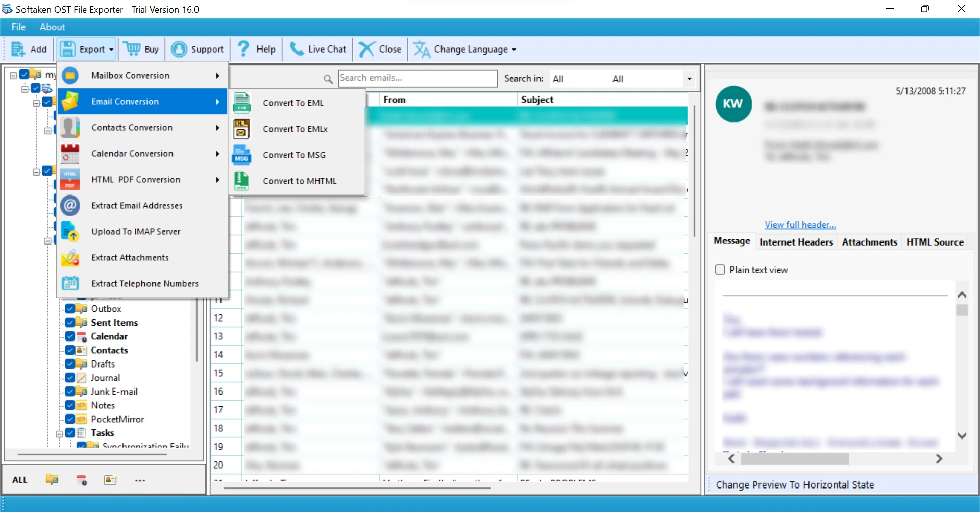Sort emails by the From column header
Screen dimensions: 980x512
click(448, 100)
